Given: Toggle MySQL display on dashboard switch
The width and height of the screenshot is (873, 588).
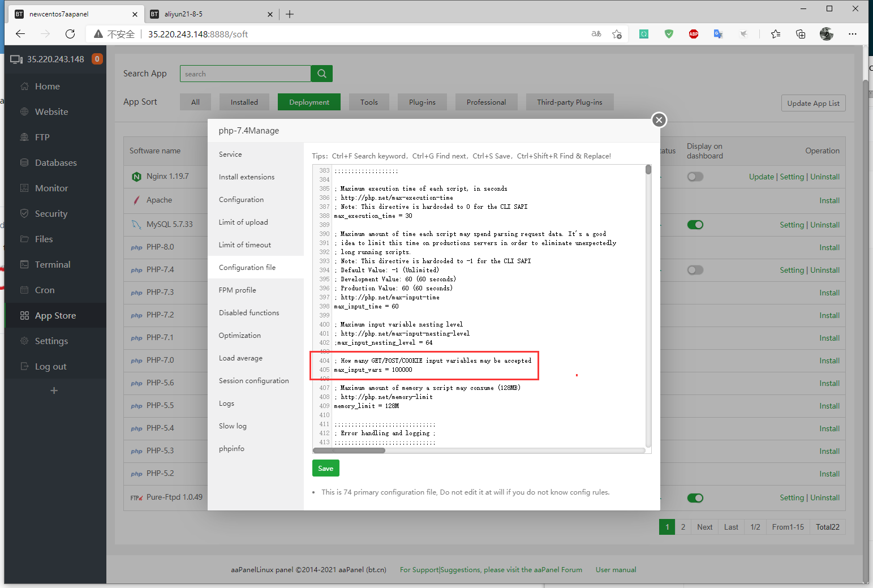Looking at the screenshot, I should pyautogui.click(x=695, y=225).
